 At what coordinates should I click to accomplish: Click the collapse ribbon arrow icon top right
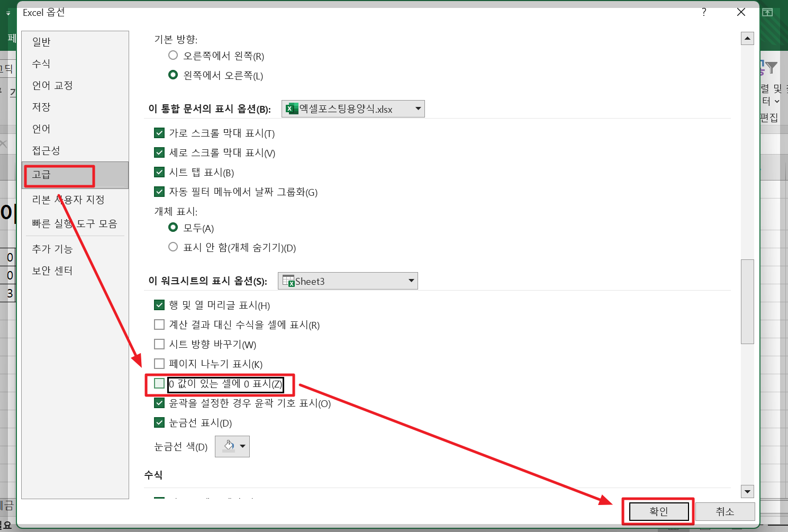click(x=767, y=12)
